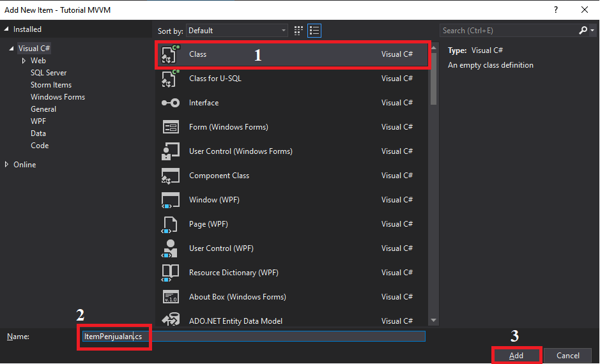600x364 pixels.
Task: Expand the Online category
Action: [6, 164]
